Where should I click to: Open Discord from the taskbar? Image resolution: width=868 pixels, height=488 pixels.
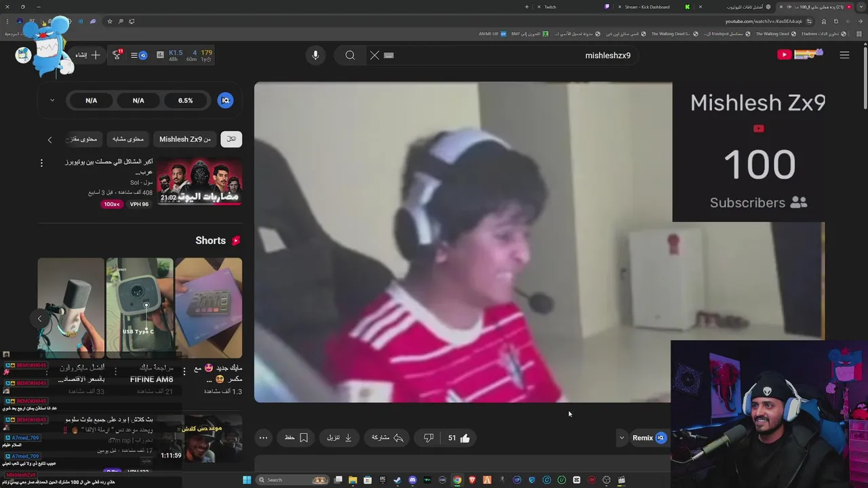tap(412, 480)
